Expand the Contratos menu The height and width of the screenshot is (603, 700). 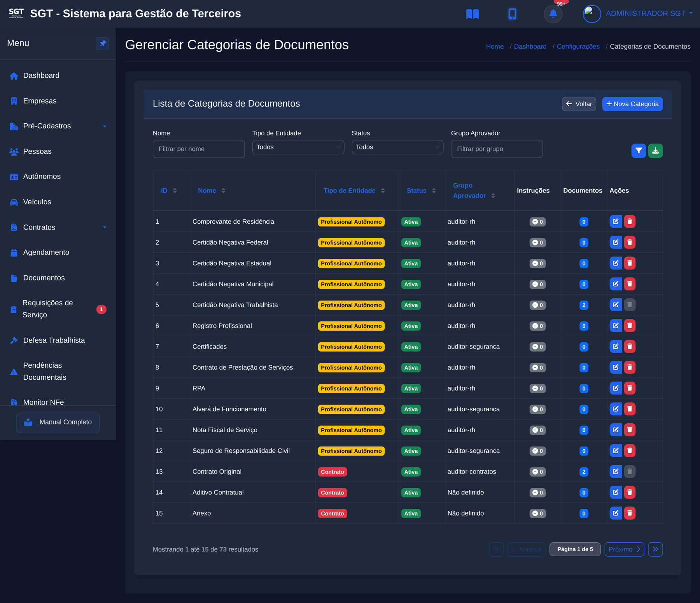[58, 227]
